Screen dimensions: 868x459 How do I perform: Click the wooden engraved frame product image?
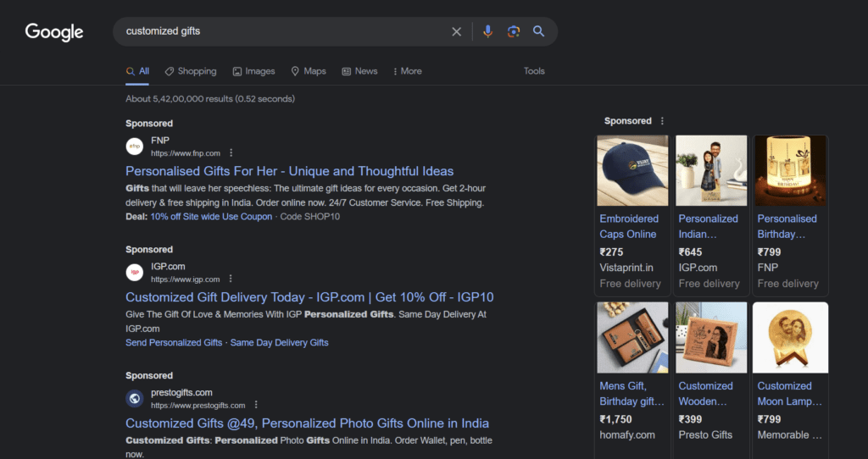711,338
